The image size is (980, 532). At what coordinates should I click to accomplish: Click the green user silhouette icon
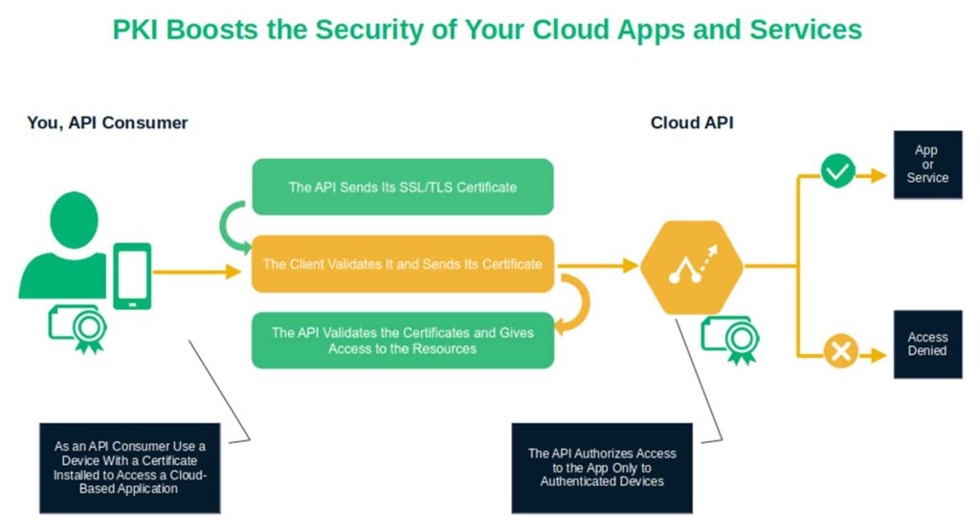[64, 245]
